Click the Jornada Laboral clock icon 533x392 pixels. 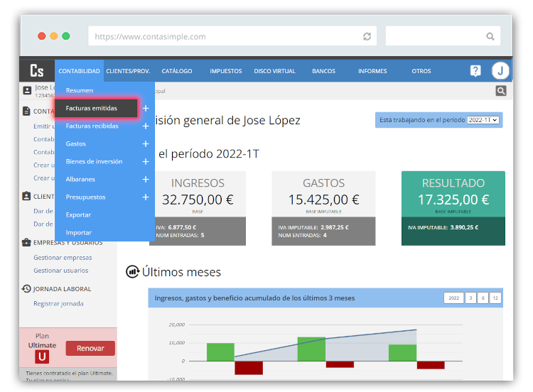[26, 288]
